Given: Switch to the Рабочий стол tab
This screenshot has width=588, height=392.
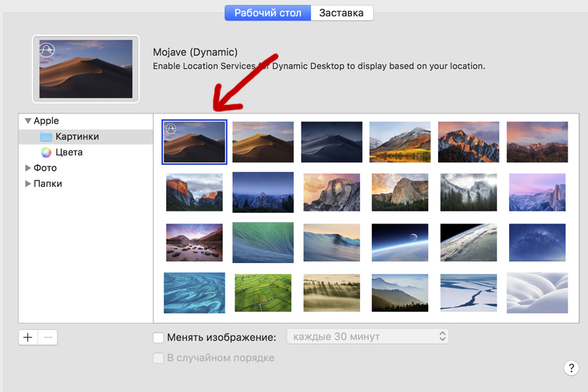Looking at the screenshot, I should click(x=268, y=13).
